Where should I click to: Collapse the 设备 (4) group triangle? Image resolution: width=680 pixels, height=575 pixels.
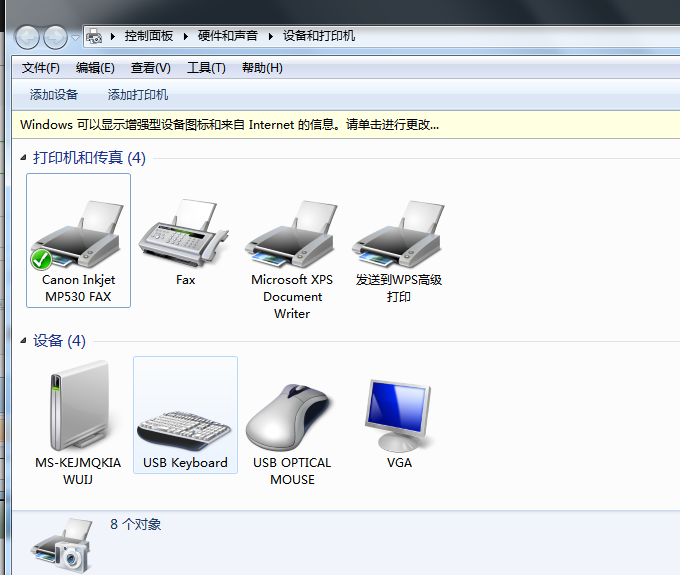(x=23, y=341)
